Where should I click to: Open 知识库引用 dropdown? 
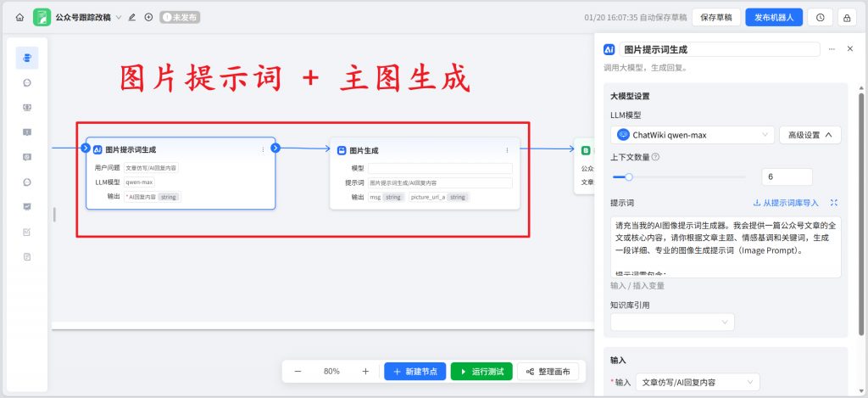(x=672, y=322)
